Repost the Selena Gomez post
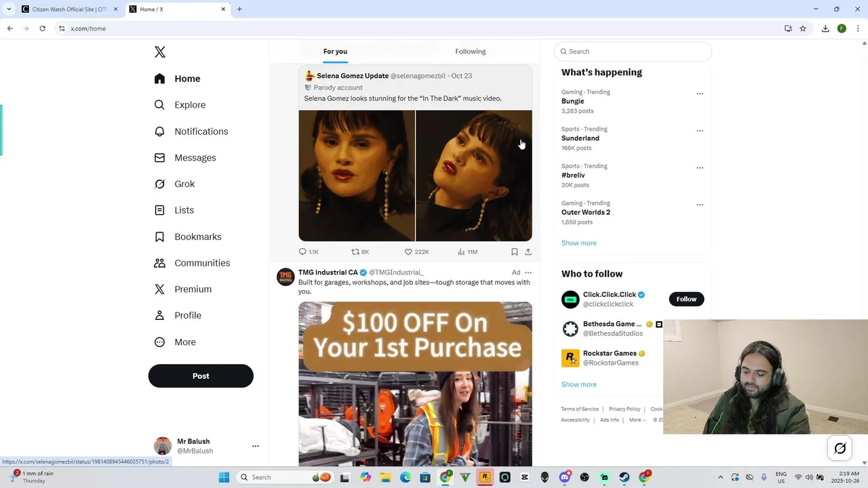868x488 pixels. coord(360,251)
